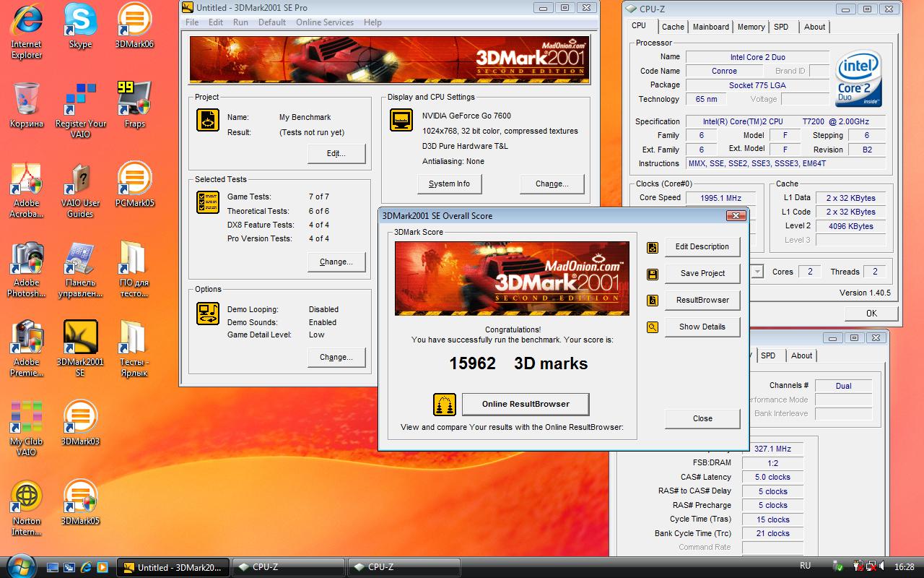Click the Selected Tests checklist icon

208,202
